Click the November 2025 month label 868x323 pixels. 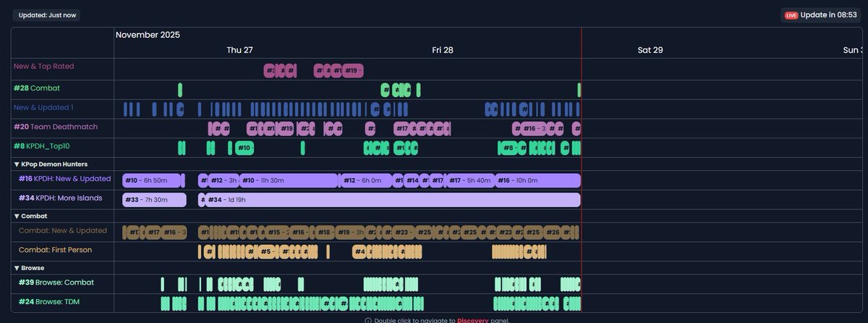148,35
